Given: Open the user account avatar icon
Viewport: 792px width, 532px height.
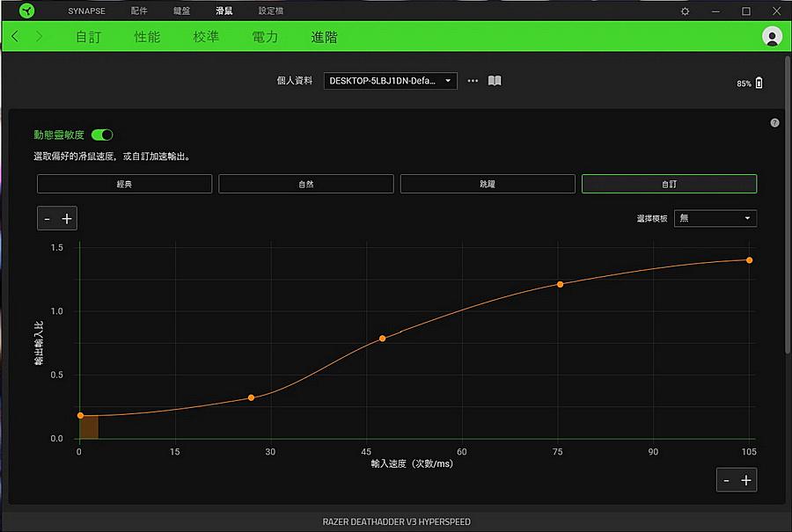Looking at the screenshot, I should point(772,37).
